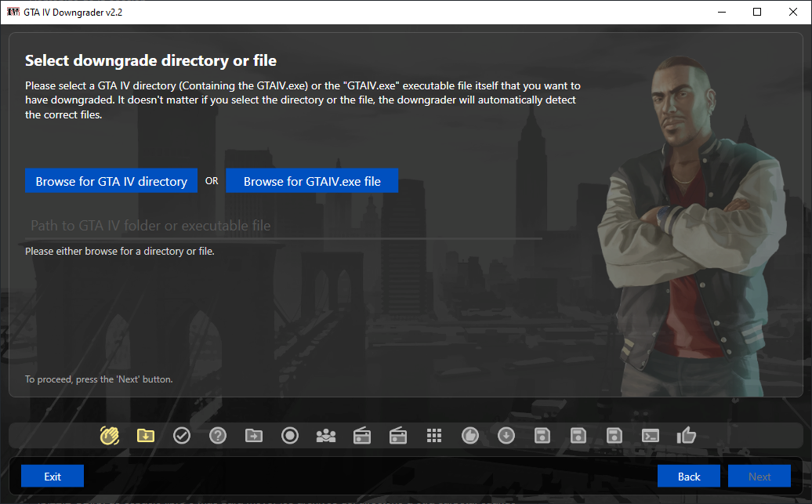
Task: Click the plain thumbs-up finish icon
Action: (x=686, y=435)
